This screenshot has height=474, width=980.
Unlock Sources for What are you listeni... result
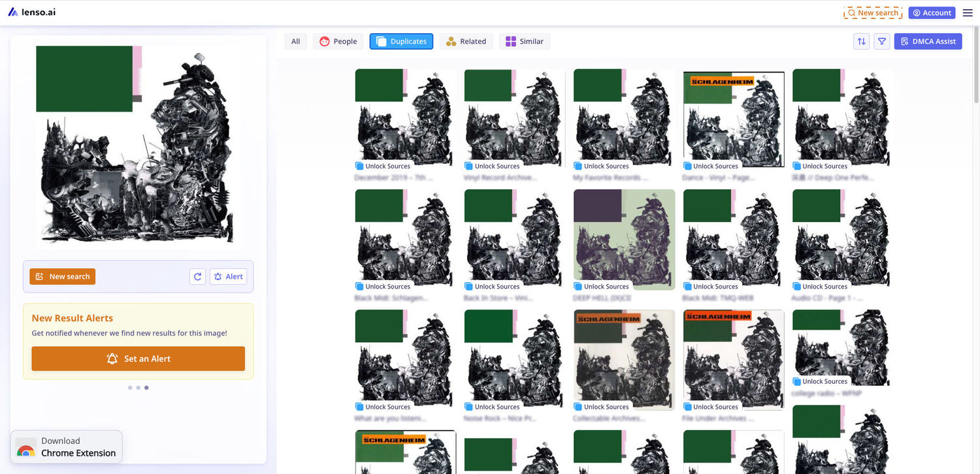pos(383,407)
